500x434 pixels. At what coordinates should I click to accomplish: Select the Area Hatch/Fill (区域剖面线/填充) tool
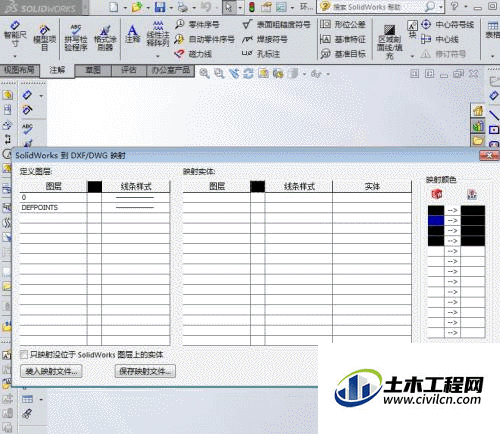(x=390, y=42)
